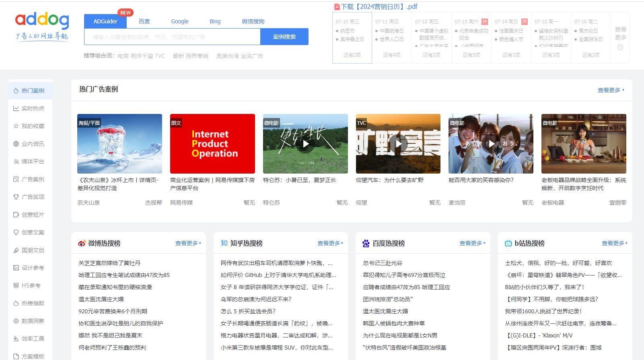Open Bilibili topic 我带领1600人挑战了世界纪录!

tap(543, 311)
